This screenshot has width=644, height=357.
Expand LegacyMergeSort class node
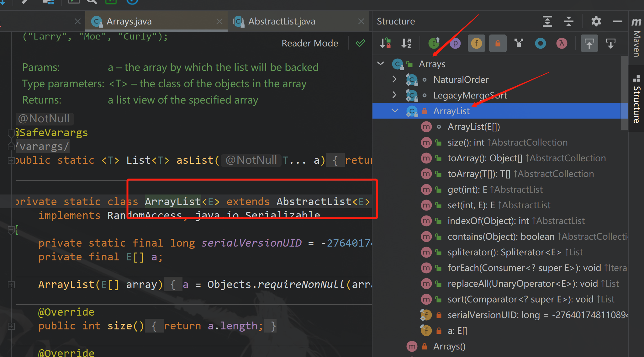pos(394,95)
